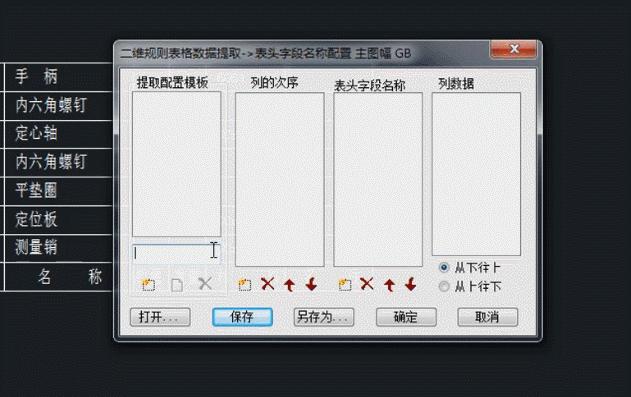The height and width of the screenshot is (397, 631).
Task: Click new-item icon under 表头字段名称 list
Action: coord(344,284)
